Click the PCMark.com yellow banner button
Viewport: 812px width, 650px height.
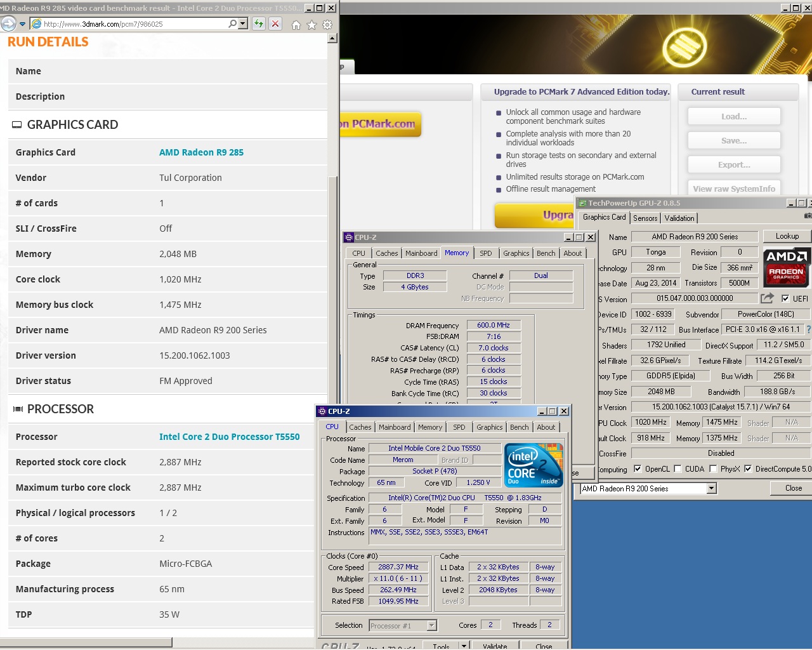[381, 124]
